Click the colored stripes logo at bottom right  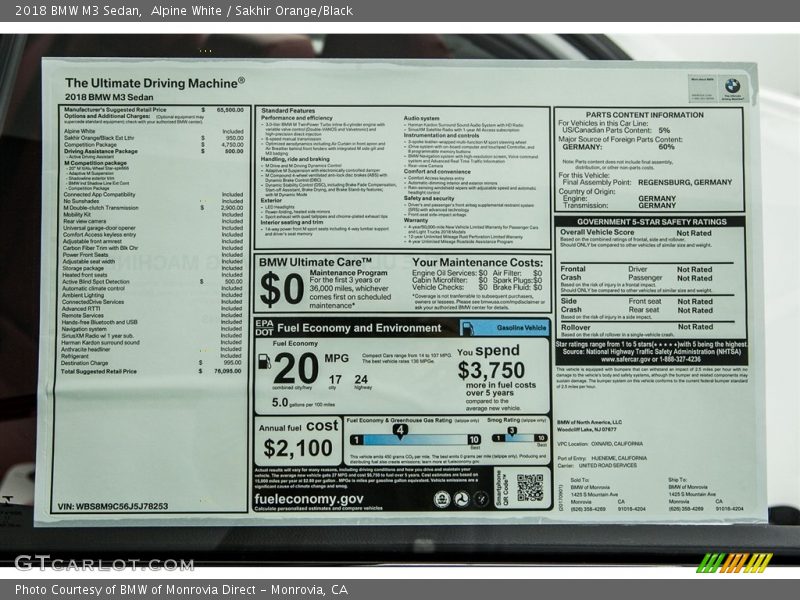click(x=734, y=563)
